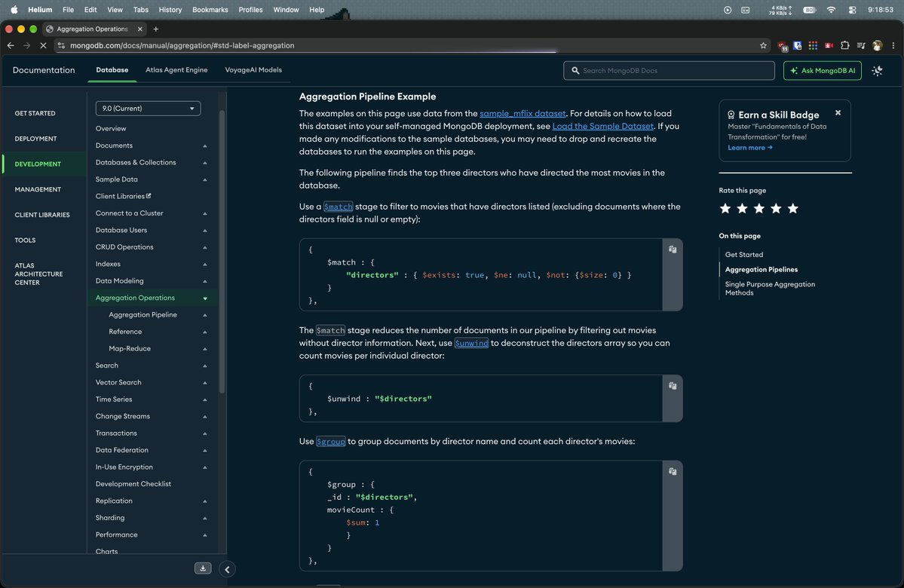Bookmark this page with the star icon
The height and width of the screenshot is (588, 904).
(763, 45)
